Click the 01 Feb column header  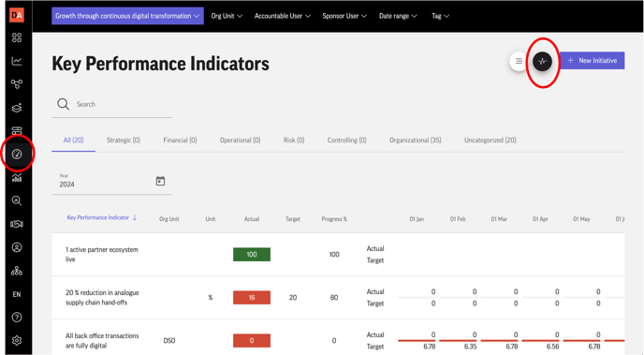458,219
